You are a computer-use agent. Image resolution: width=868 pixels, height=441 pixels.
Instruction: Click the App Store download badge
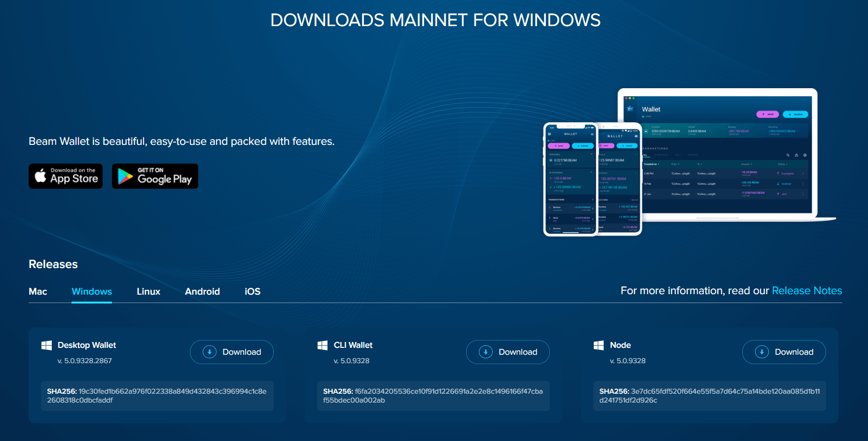pos(66,176)
